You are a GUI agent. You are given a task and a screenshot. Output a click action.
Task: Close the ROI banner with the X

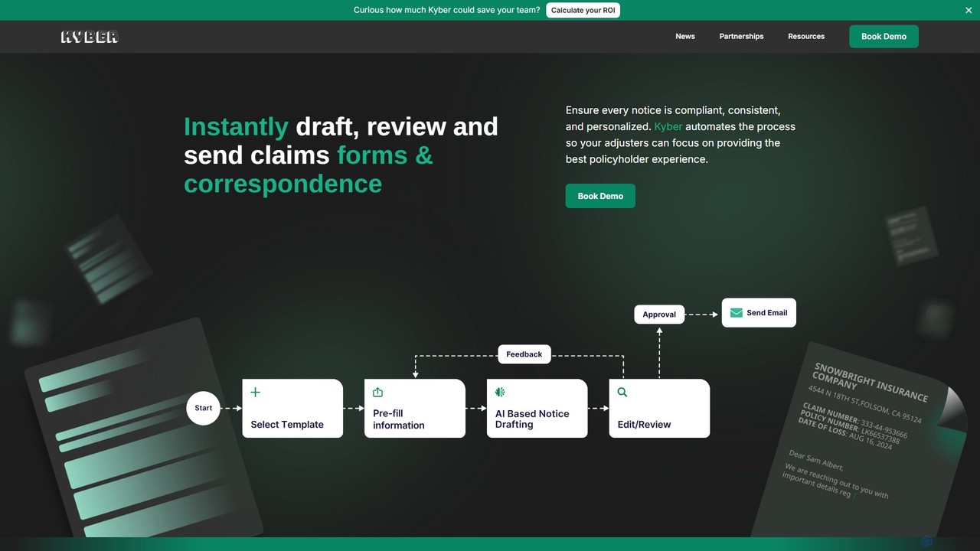pos(969,10)
